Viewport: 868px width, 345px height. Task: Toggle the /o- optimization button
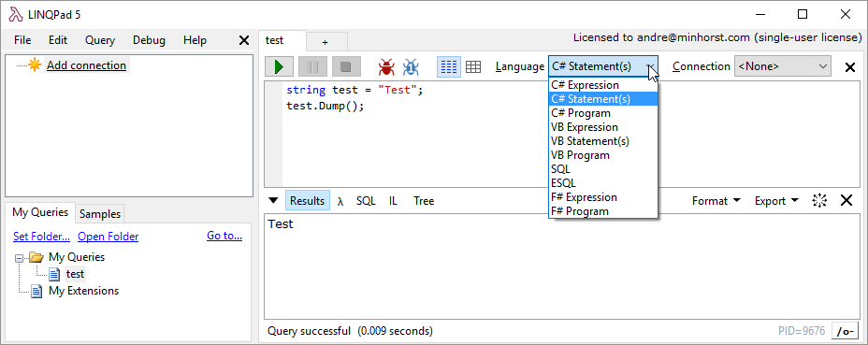point(846,331)
